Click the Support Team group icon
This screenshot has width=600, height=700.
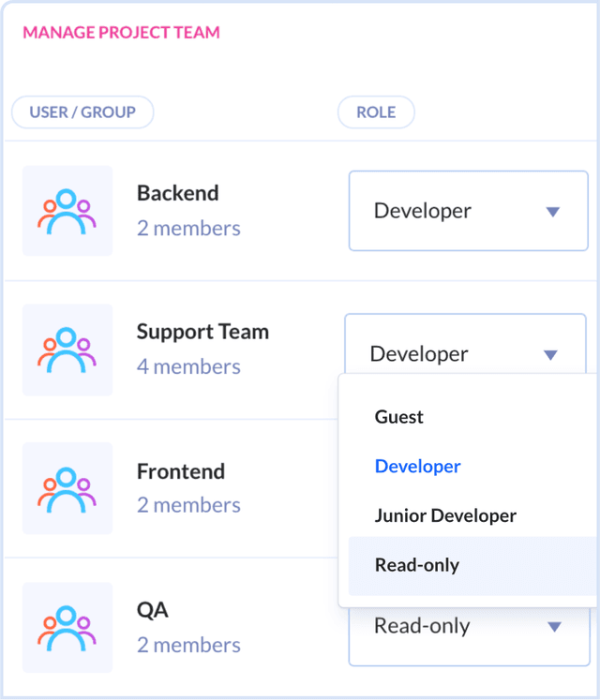coord(67,349)
